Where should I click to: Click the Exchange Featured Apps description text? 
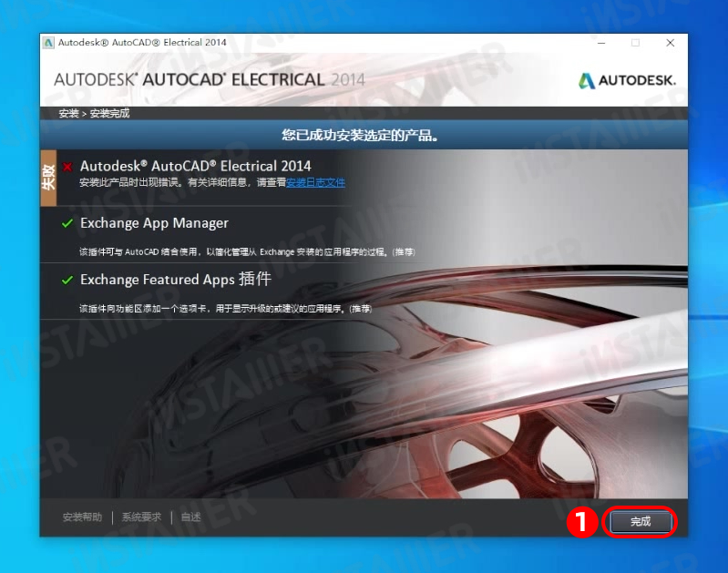point(226,308)
